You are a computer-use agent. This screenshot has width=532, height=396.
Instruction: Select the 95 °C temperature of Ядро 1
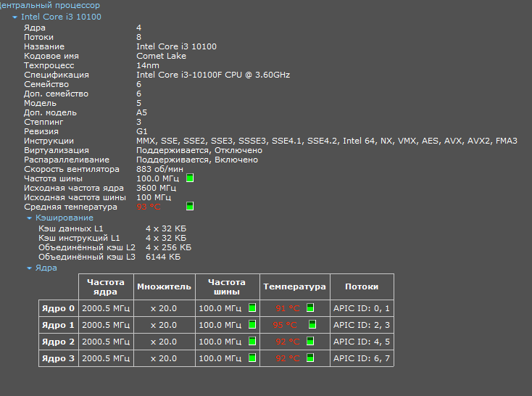tap(285, 325)
